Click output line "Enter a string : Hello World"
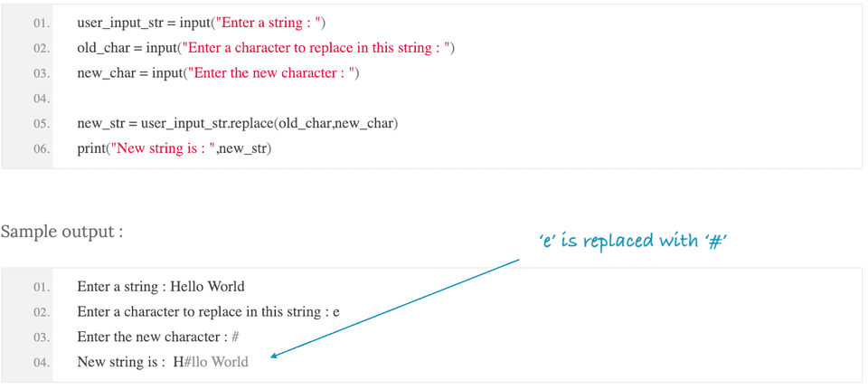Screen dimensions: 868x390 point(161,287)
